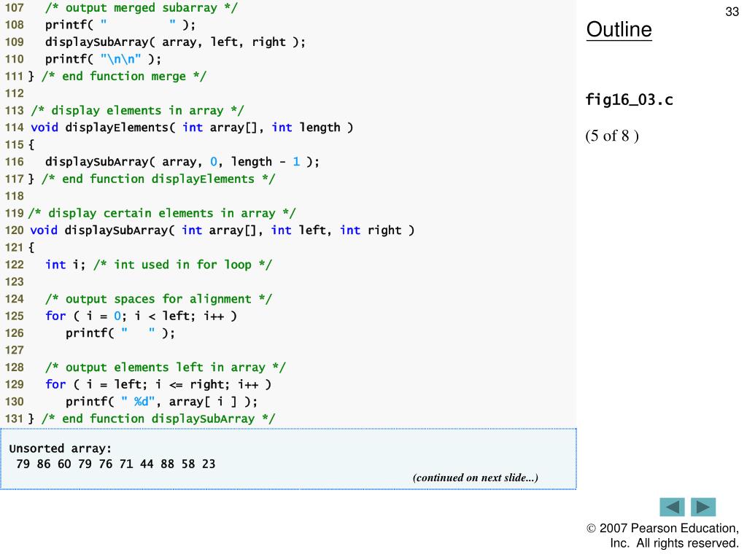Select 'end function displaySubArray' comment

point(158,419)
